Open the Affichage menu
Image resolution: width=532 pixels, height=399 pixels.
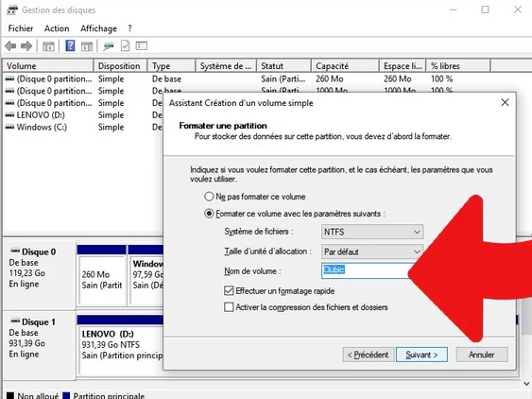[x=98, y=28]
